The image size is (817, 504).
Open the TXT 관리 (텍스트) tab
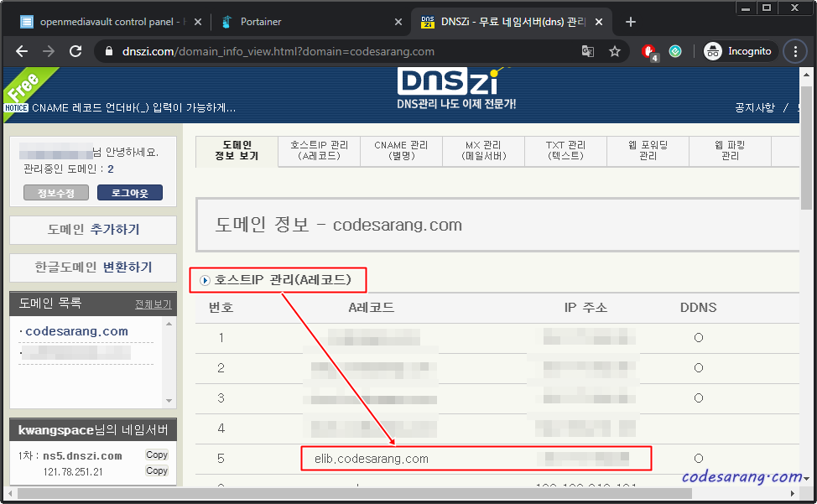[566, 150]
